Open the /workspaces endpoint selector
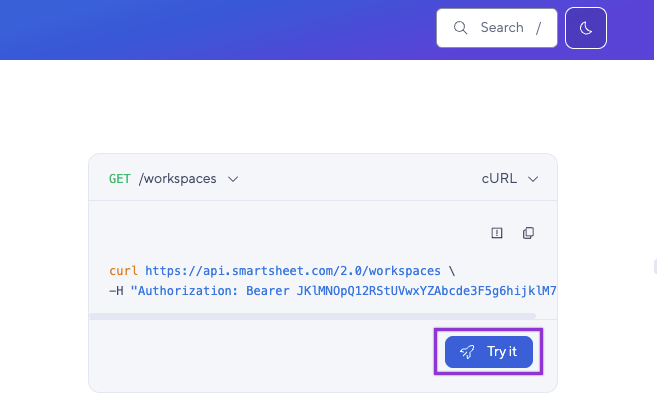 point(177,179)
